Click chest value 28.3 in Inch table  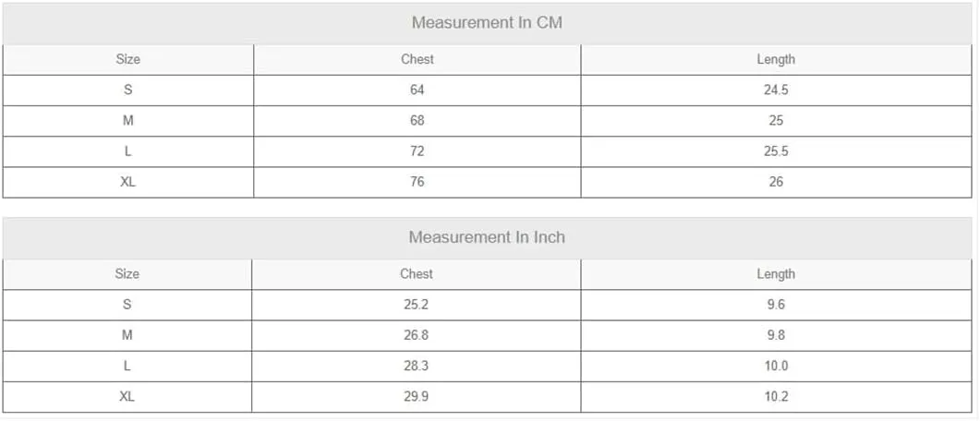coord(417,366)
